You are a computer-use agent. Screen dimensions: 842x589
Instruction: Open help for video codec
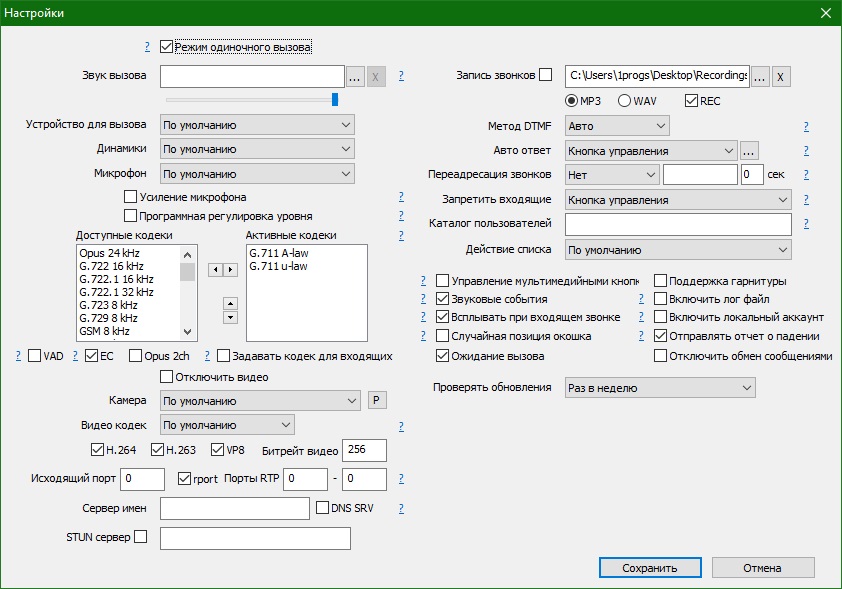point(401,426)
